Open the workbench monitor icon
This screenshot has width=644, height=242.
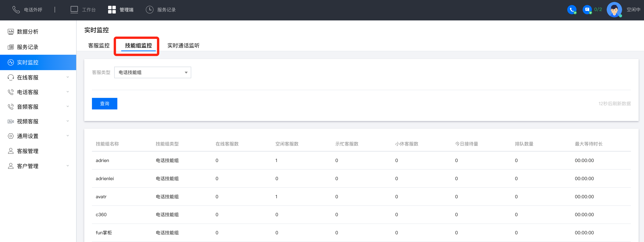pyautogui.click(x=74, y=10)
